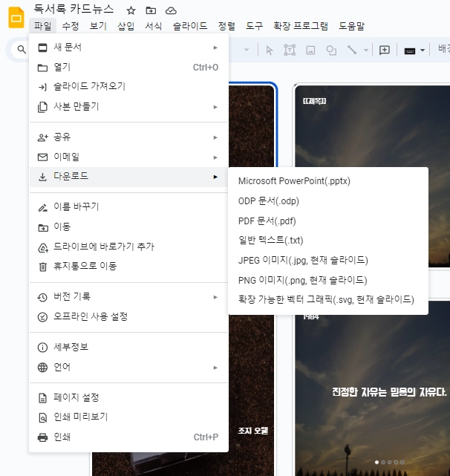Click the move-to-folder icon beside title

point(151,10)
